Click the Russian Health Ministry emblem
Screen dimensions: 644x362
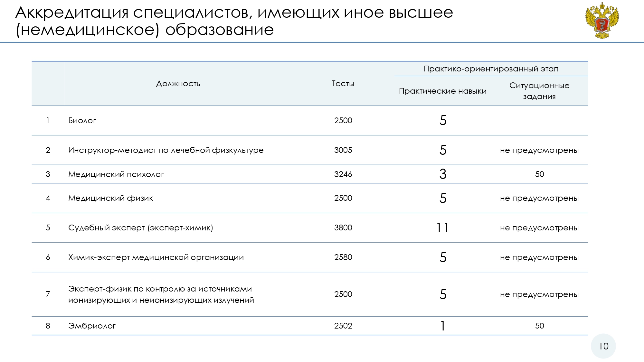(x=602, y=21)
